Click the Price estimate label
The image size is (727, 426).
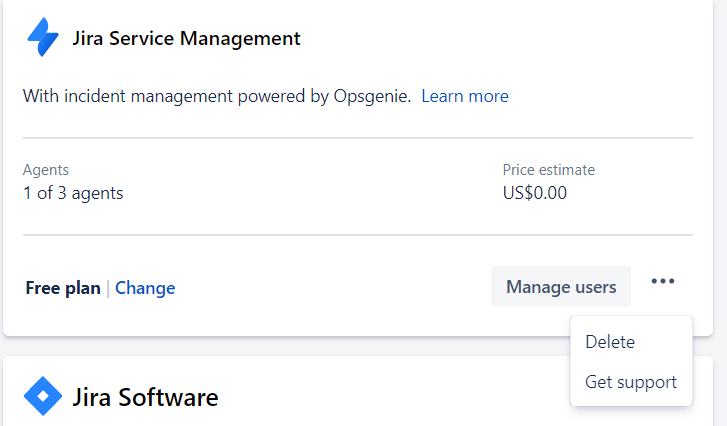[548, 170]
